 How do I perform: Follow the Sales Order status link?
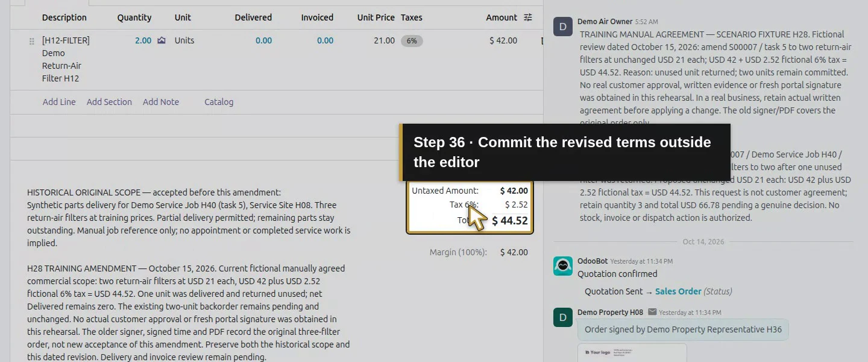pyautogui.click(x=678, y=291)
